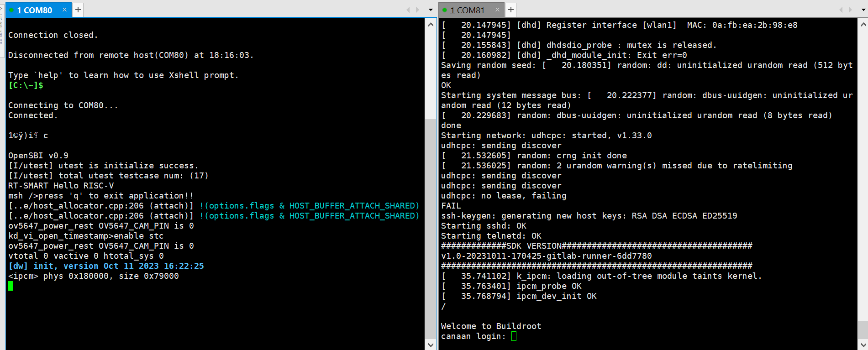Click the COM80 terminal vertical scrollbar thumb
This screenshot has width=868, height=350.
click(431, 228)
